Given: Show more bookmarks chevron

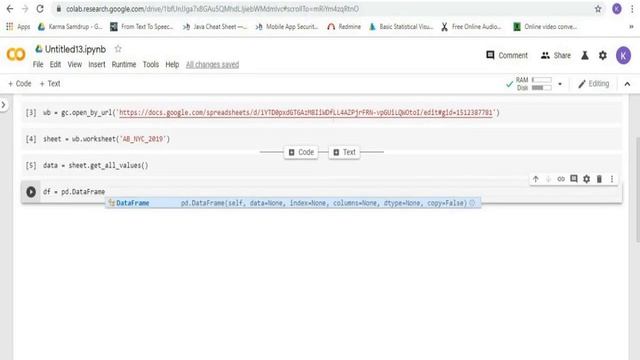Looking at the screenshot, I should [631, 27].
